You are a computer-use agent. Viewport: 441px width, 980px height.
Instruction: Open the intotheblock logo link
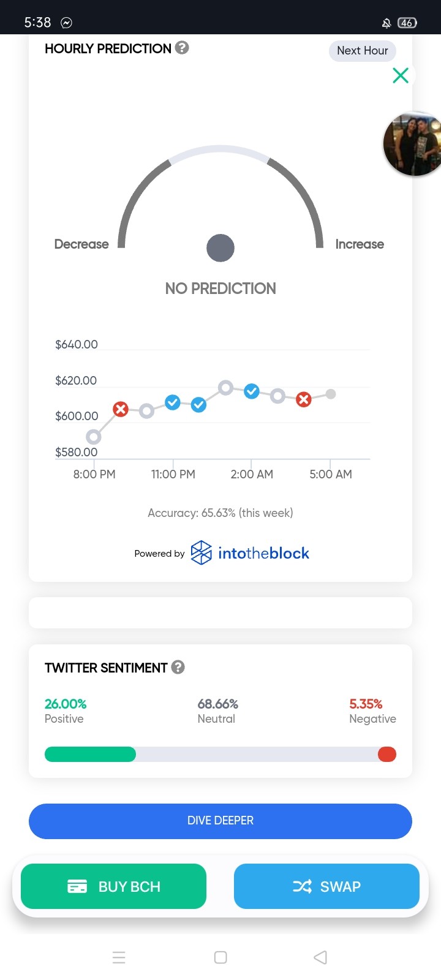pos(250,553)
